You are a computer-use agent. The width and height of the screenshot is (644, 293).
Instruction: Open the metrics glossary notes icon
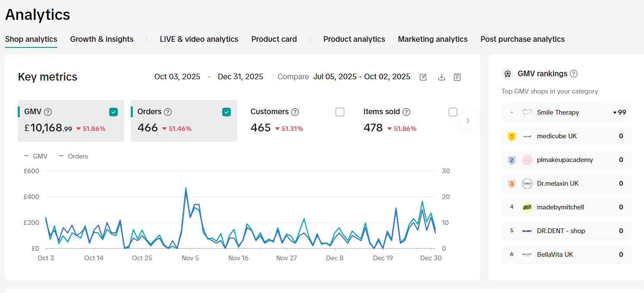tap(457, 77)
